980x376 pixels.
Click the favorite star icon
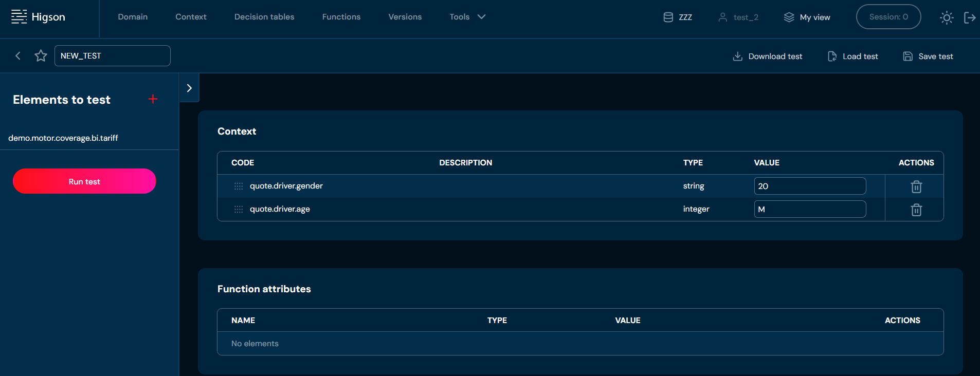click(41, 55)
